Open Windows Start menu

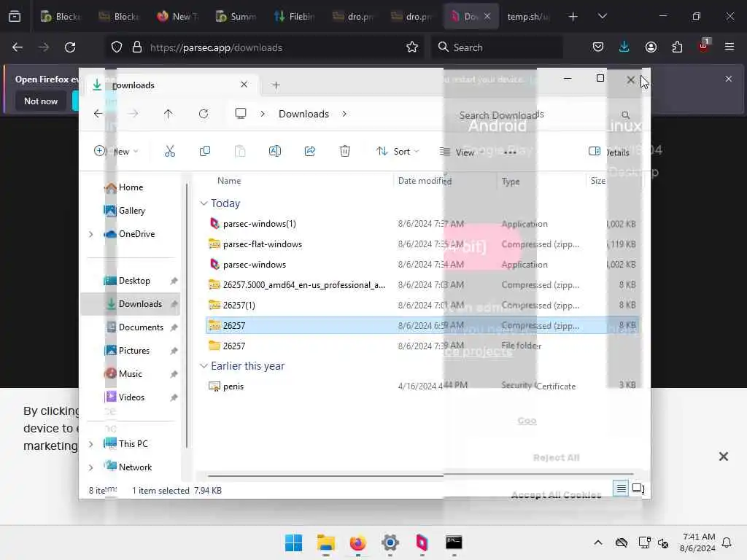click(293, 542)
